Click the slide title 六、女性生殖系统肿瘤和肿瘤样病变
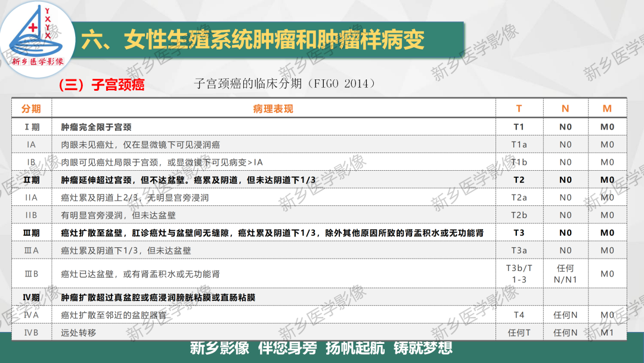The image size is (644, 363). coord(253,40)
